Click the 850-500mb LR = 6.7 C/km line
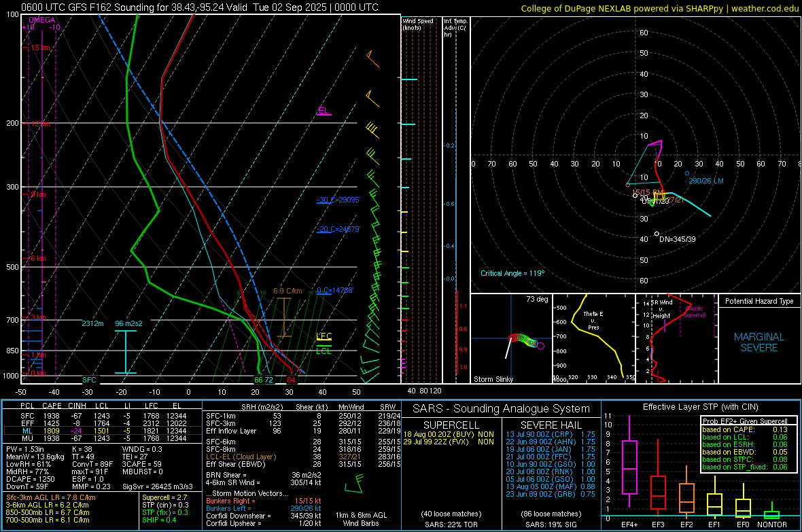This screenshot has width=802, height=532. coord(48,512)
